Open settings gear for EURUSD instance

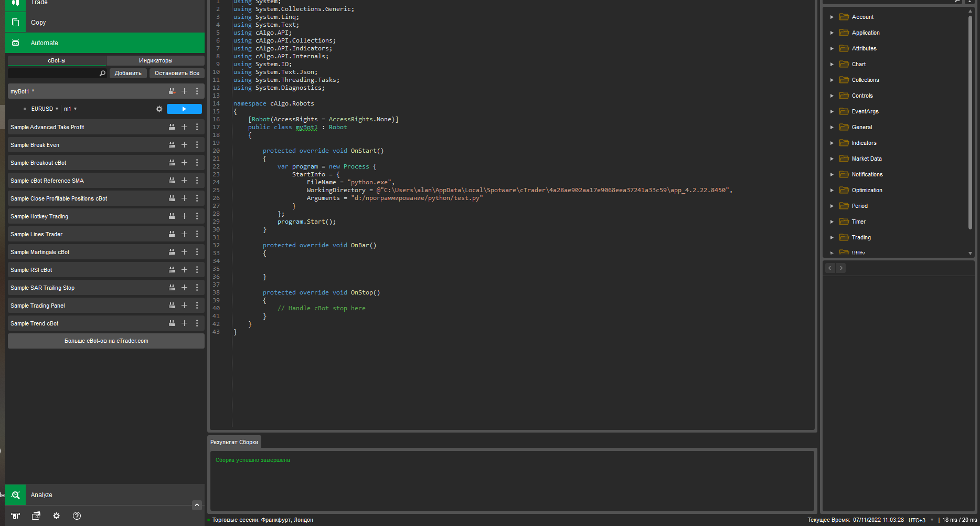pyautogui.click(x=159, y=109)
